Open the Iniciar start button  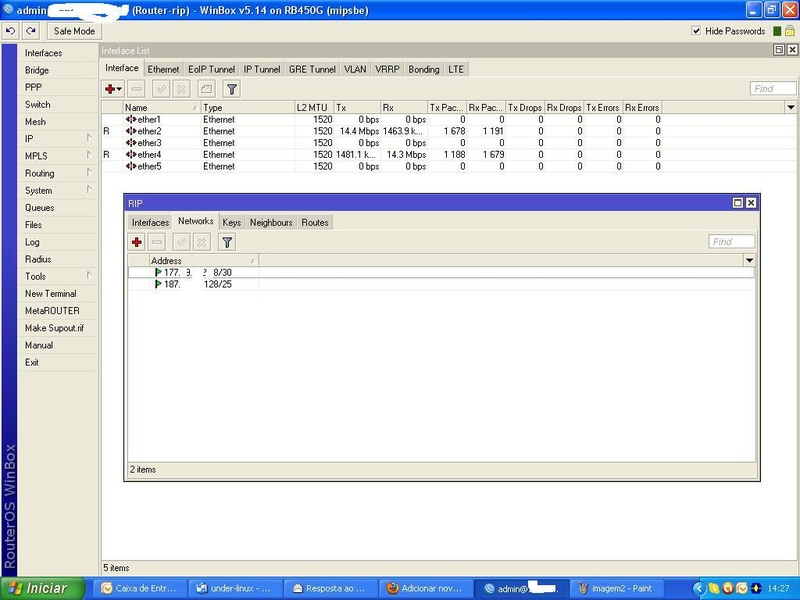42,588
